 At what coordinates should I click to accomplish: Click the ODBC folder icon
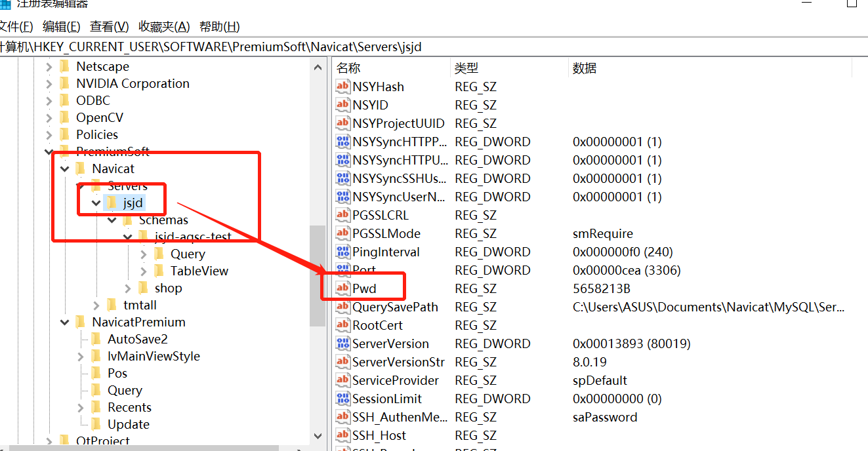[64, 100]
